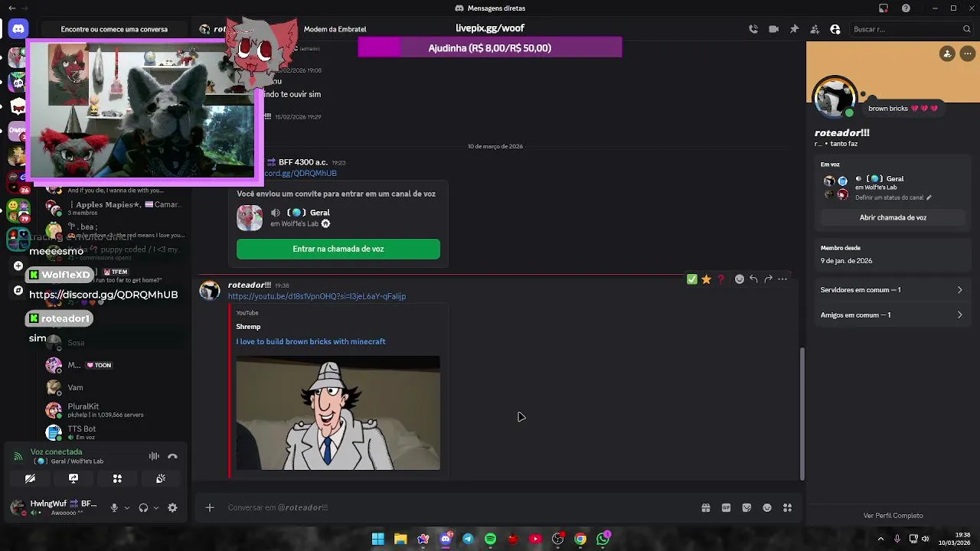
Task: Open more options dots on message
Action: [x=782, y=279]
